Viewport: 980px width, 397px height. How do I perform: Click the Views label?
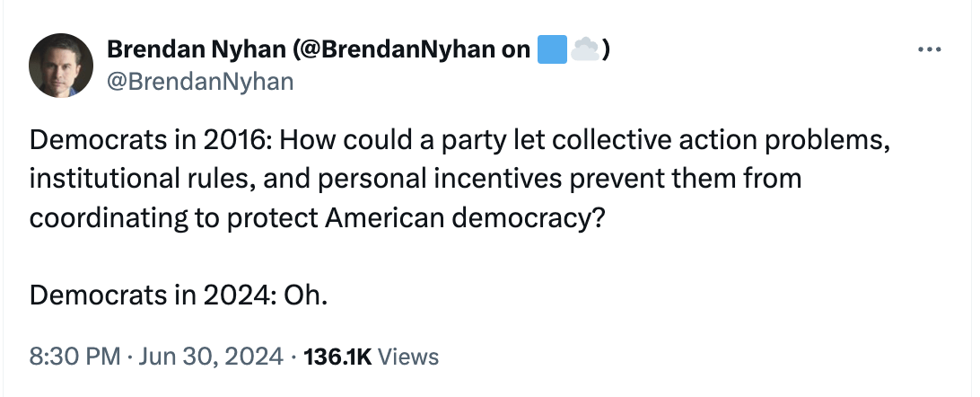click(408, 357)
